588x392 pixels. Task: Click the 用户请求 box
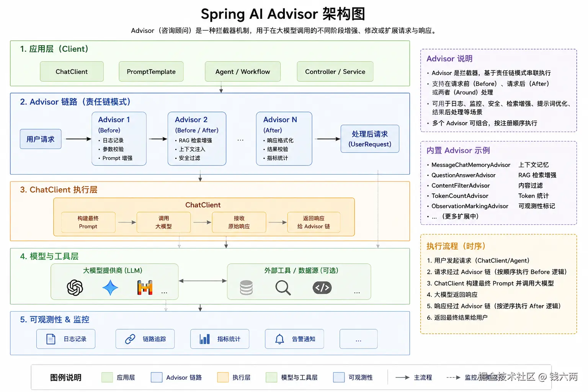(x=41, y=139)
